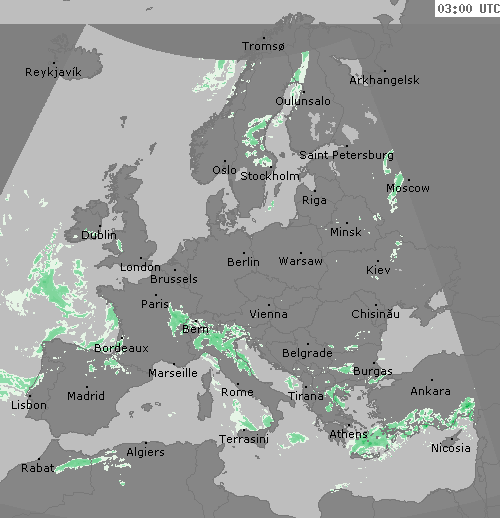Click the Stockholm label

[270, 176]
